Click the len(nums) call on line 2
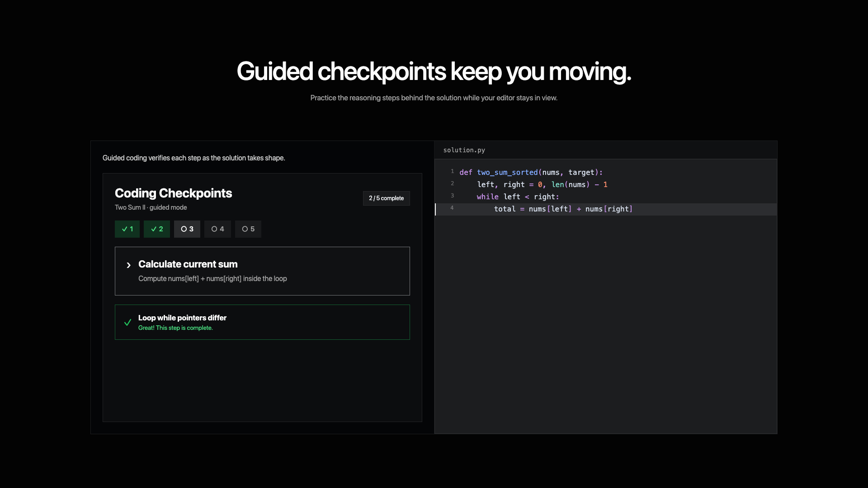This screenshot has width=868, height=488. pyautogui.click(x=570, y=185)
